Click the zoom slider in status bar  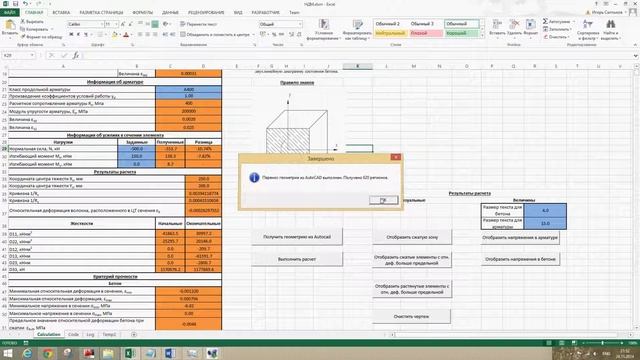[603, 342]
